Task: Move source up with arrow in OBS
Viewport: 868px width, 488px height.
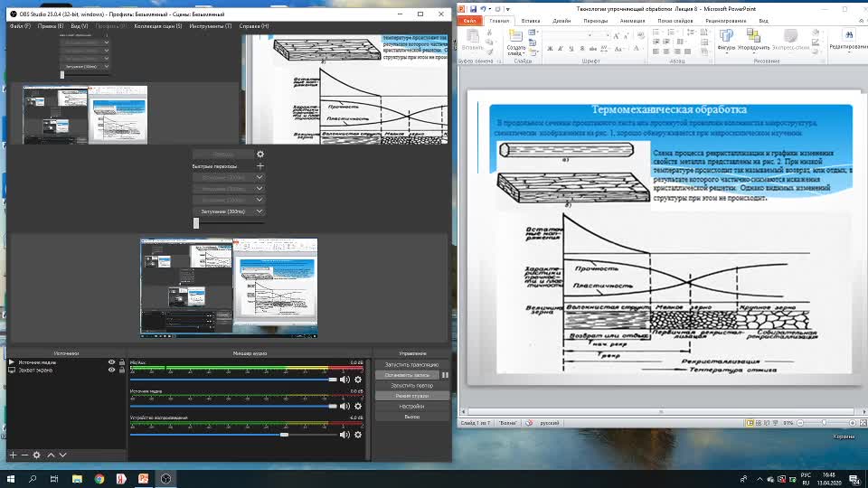Action: coord(51,455)
